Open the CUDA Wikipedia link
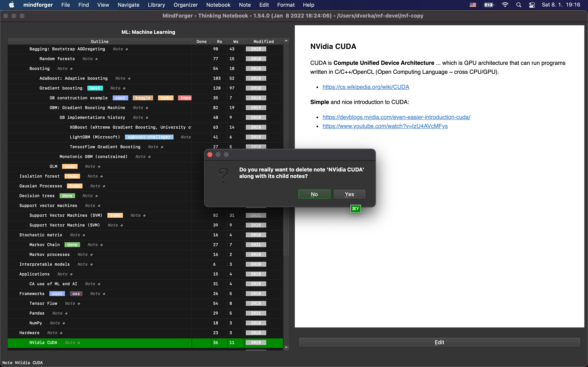The height and width of the screenshot is (367, 588). click(x=366, y=87)
